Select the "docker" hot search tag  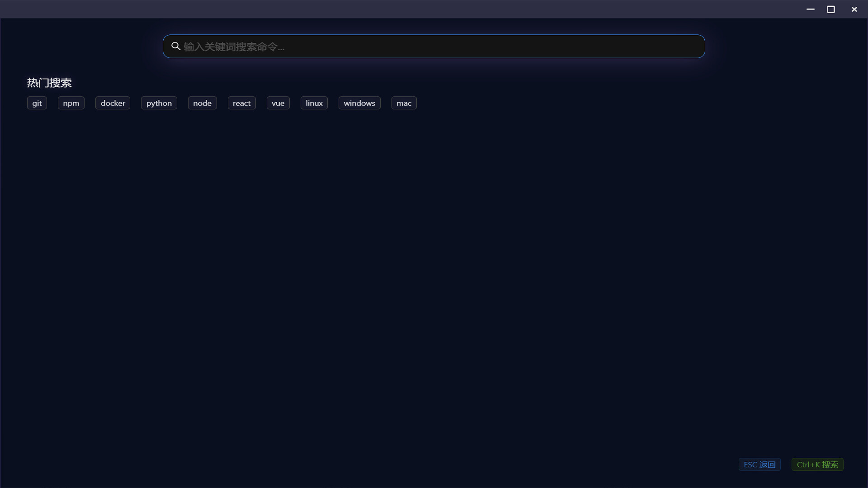tap(113, 103)
